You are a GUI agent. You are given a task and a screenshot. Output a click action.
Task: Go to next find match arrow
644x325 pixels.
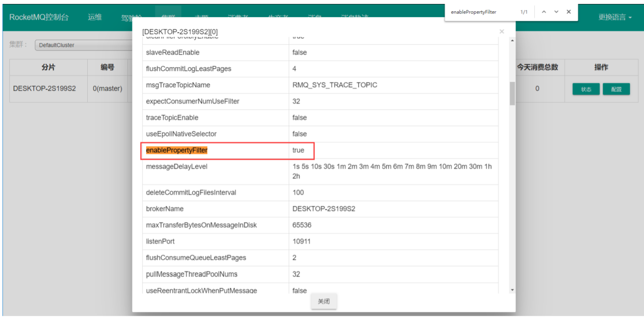point(556,12)
